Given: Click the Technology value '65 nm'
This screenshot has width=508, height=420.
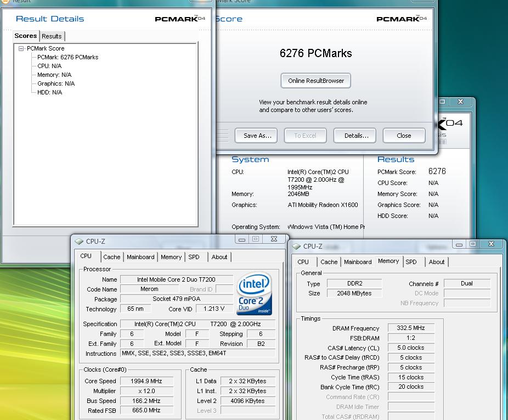Looking at the screenshot, I should pyautogui.click(x=136, y=309).
